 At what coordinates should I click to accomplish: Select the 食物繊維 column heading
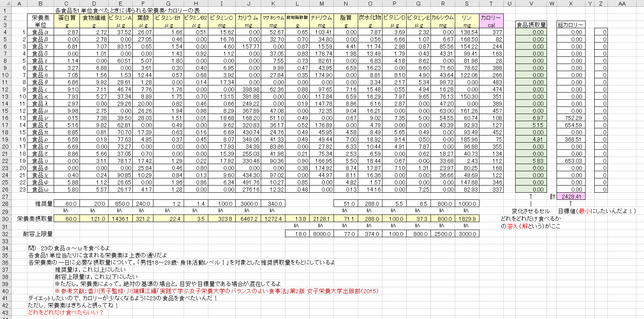point(94,17)
